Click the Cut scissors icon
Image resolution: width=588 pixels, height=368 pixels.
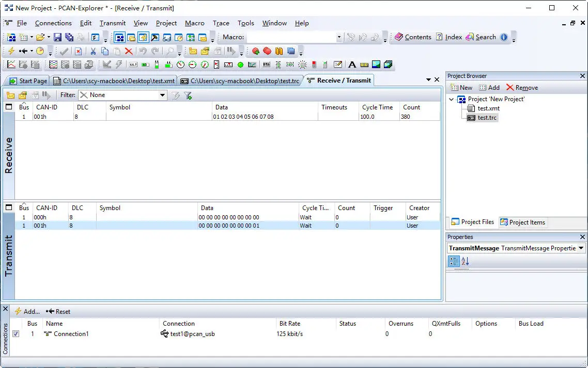[x=93, y=51]
